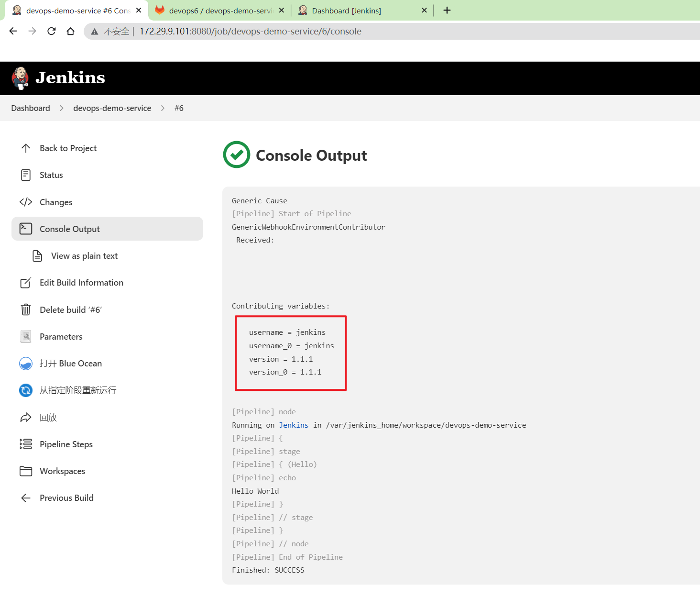
Task: Click the not-secure warning triangle icon
Action: click(x=95, y=32)
